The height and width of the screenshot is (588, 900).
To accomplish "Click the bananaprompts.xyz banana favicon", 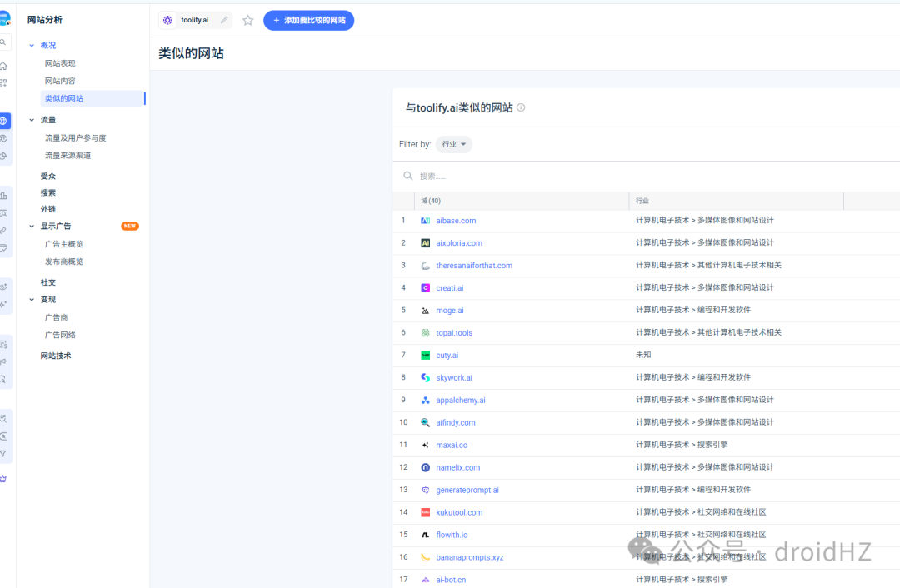I will pyautogui.click(x=425, y=557).
